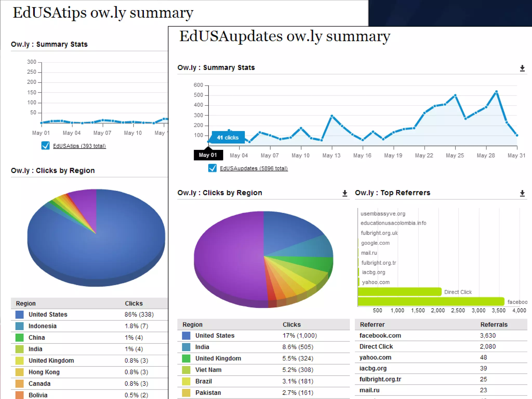
Task: Click the Indonesia color swatch in EdUSAtips table
Action: pos(19,326)
